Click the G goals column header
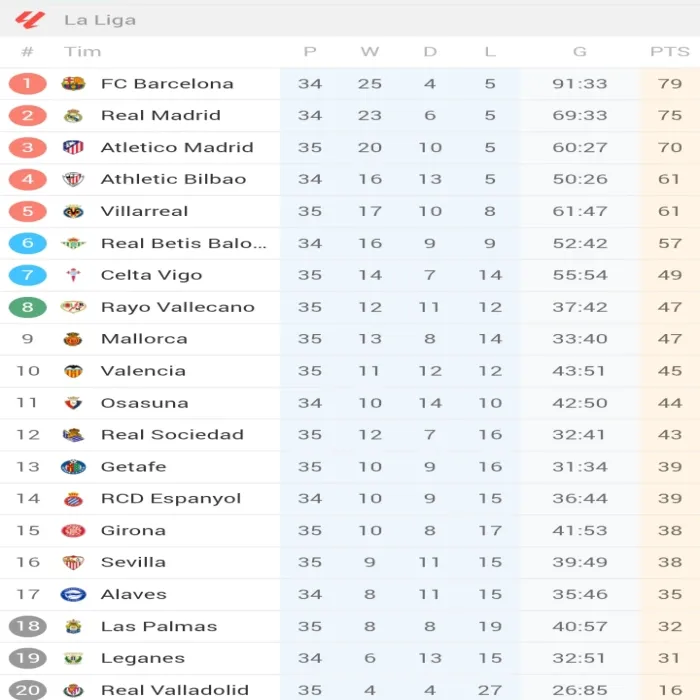This screenshot has width=700, height=700. 579,52
